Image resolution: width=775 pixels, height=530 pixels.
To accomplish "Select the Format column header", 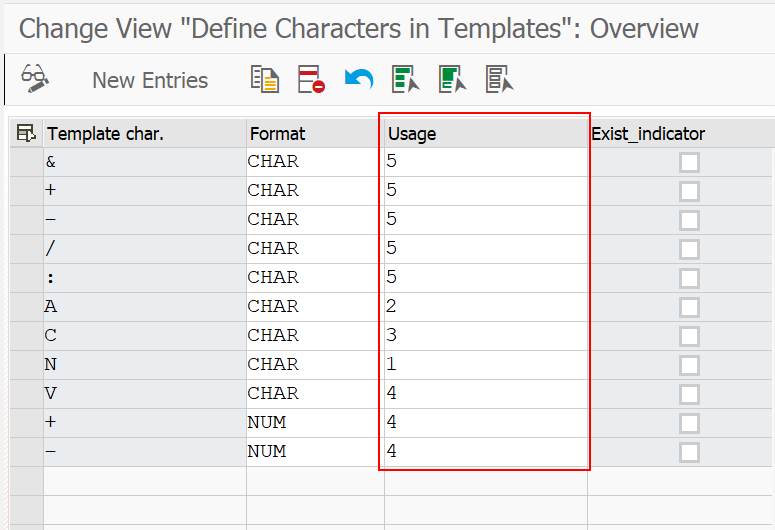I will click(x=314, y=133).
